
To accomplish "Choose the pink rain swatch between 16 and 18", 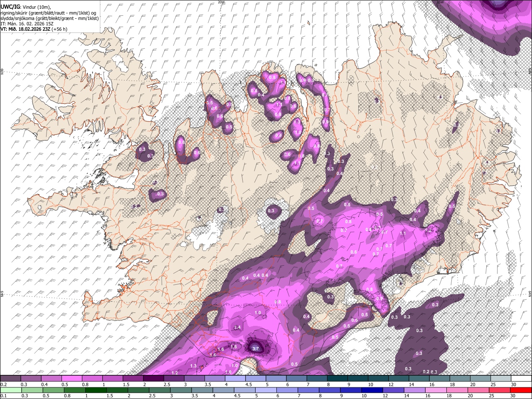I will (436, 390).
